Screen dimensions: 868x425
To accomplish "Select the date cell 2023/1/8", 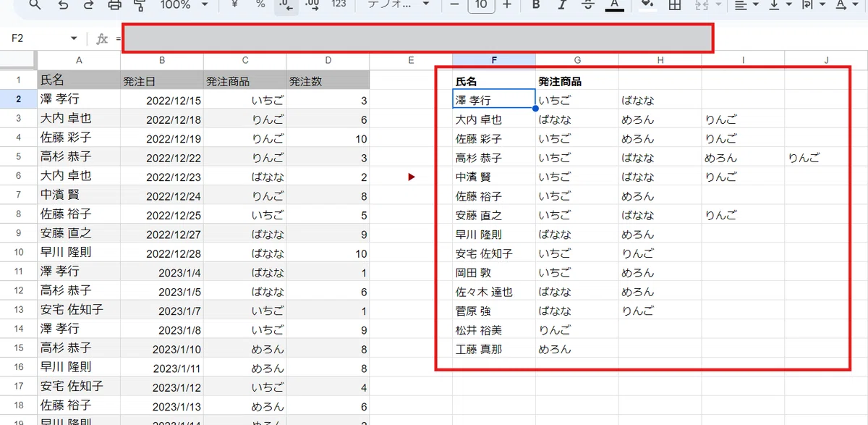I will coord(162,329).
